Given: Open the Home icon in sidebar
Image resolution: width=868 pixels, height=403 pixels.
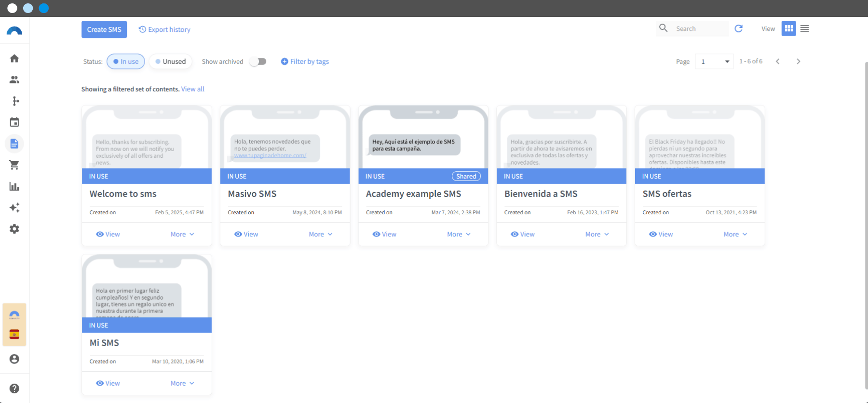Looking at the screenshot, I should [14, 58].
